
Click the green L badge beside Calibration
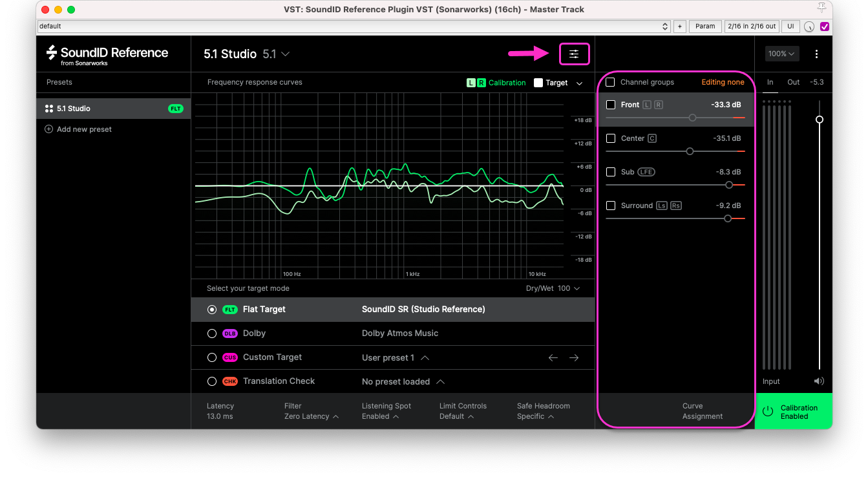pos(471,83)
